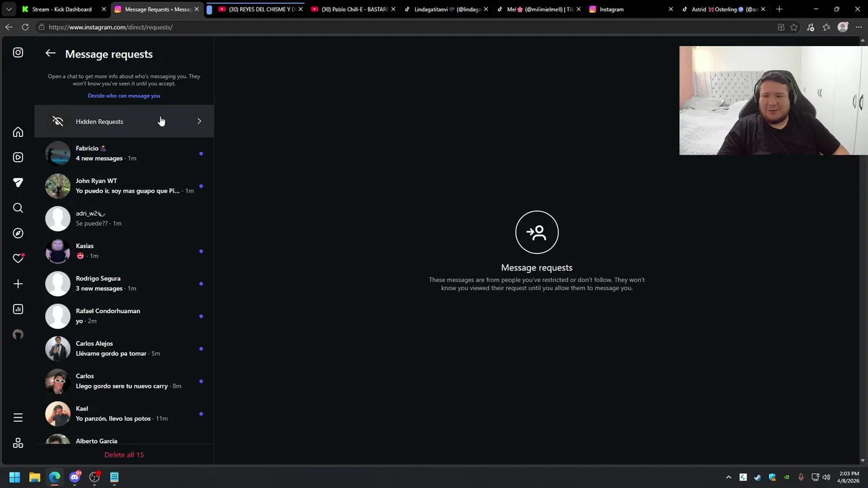Open Steam icon in system tray
868x488 pixels.
(757, 477)
